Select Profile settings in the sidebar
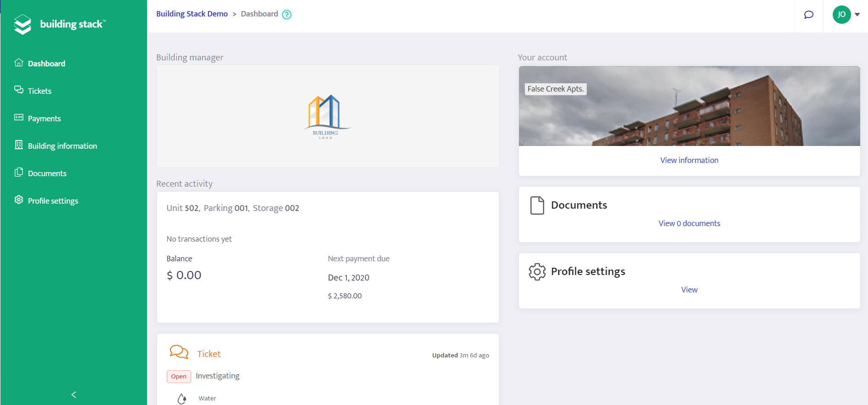 click(x=53, y=201)
